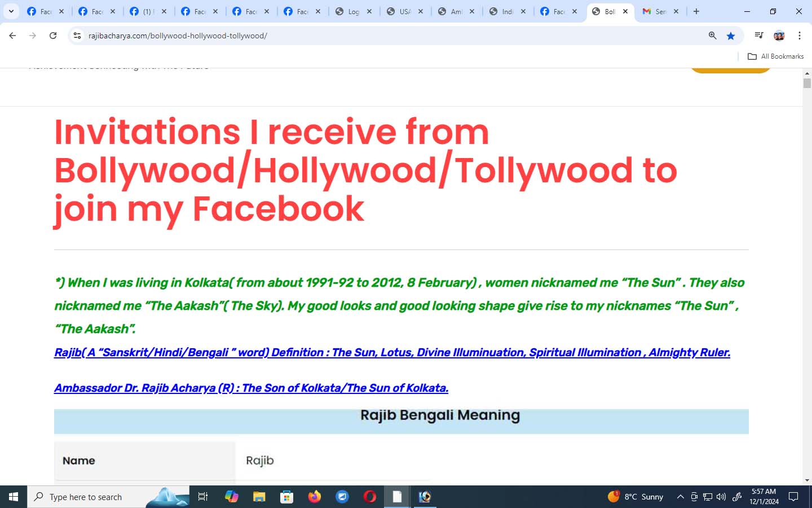Open Microsoft Store from the taskbar

[287, 497]
